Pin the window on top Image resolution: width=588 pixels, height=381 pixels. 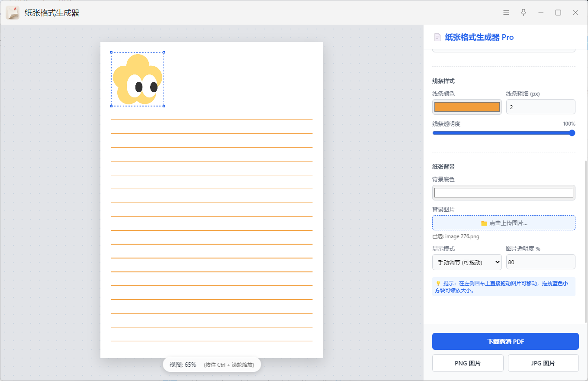[x=524, y=13]
